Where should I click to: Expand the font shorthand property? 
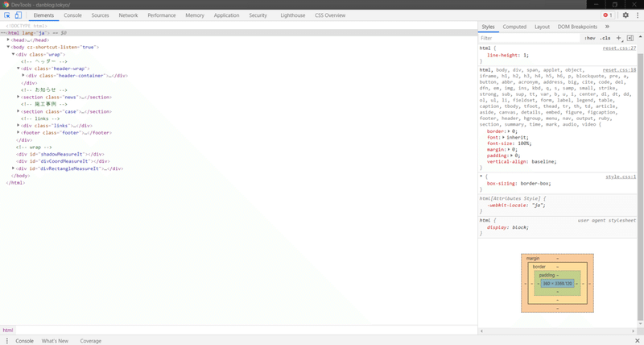point(504,137)
